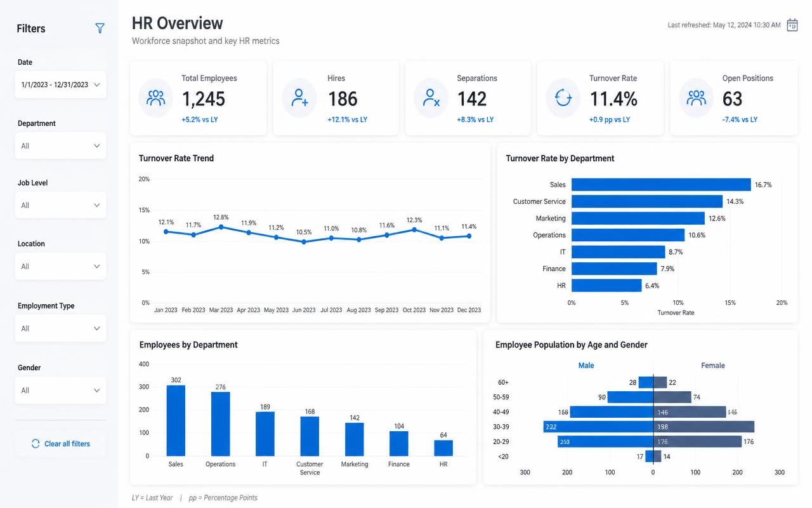
Task: Click the Employee Population by Age and Gender title
Action: tap(572, 345)
